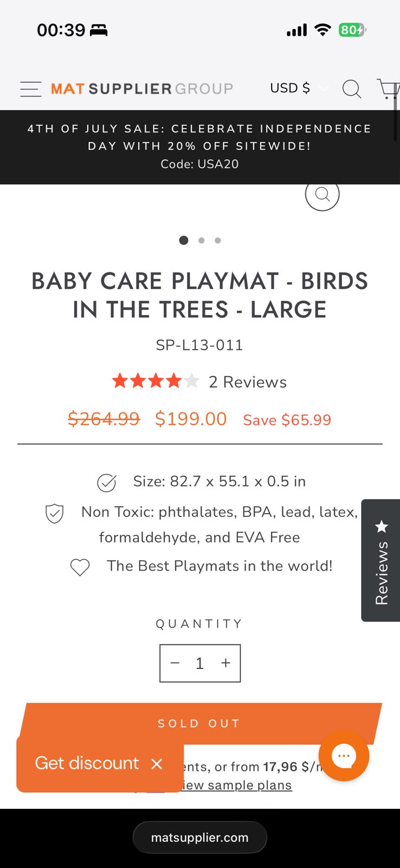Dismiss the Get discount popup
400x868 pixels.
click(157, 764)
